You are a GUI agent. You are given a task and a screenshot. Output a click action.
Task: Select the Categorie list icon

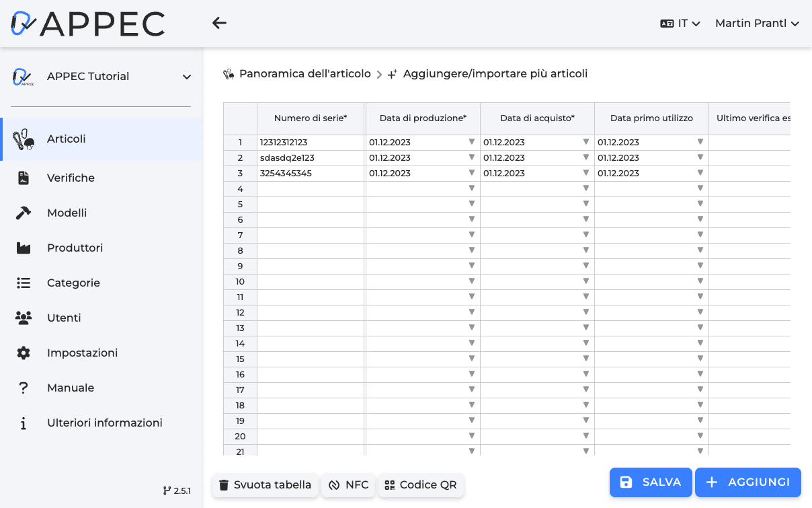click(24, 283)
